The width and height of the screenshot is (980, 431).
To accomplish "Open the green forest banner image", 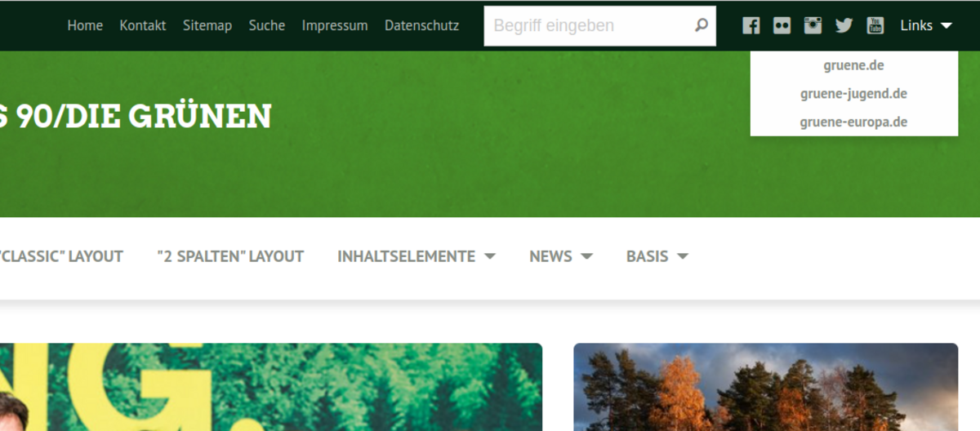I will pos(271,387).
